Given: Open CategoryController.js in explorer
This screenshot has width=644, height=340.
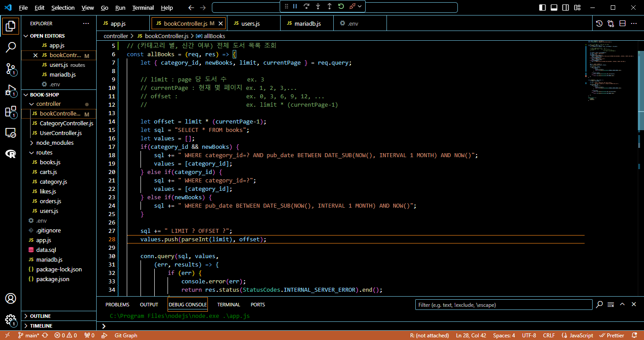Looking at the screenshot, I should tap(59, 124).
